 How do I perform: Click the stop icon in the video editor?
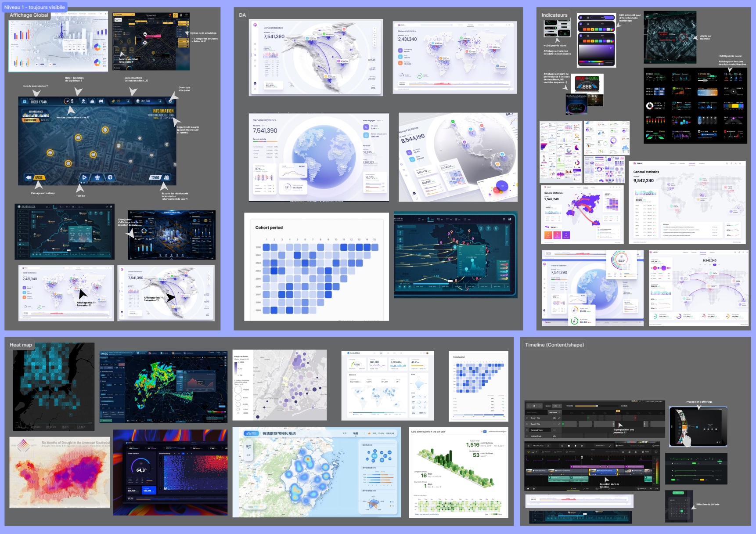coord(569,446)
